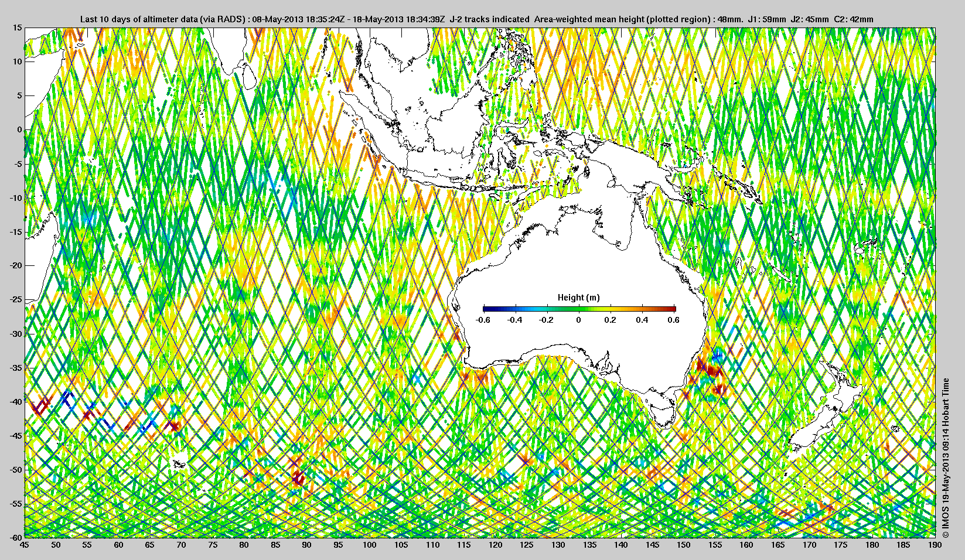The image size is (965, 560).
Task: Click longitude tick label '90'
Action: [x=307, y=545]
